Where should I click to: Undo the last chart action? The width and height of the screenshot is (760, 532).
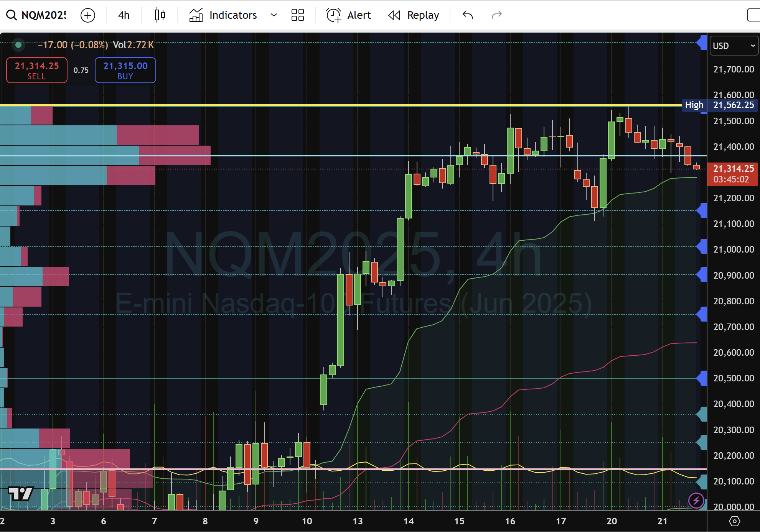coord(468,15)
